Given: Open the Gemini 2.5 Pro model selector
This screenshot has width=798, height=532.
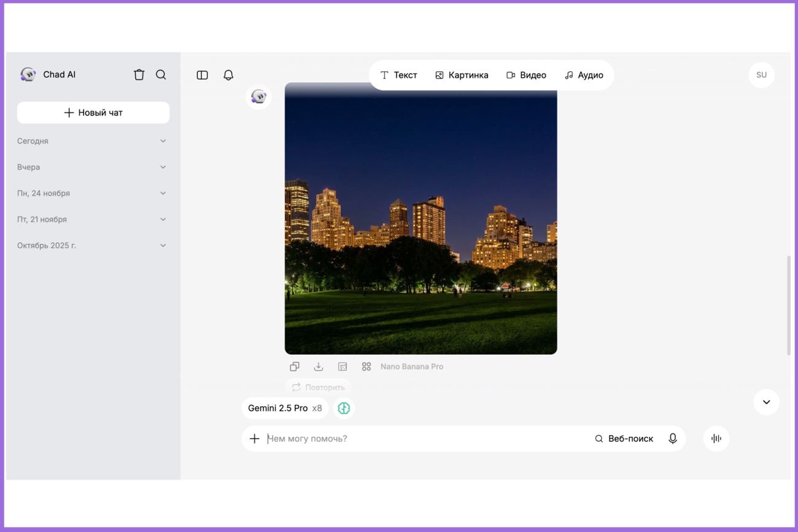Looking at the screenshot, I should 284,408.
